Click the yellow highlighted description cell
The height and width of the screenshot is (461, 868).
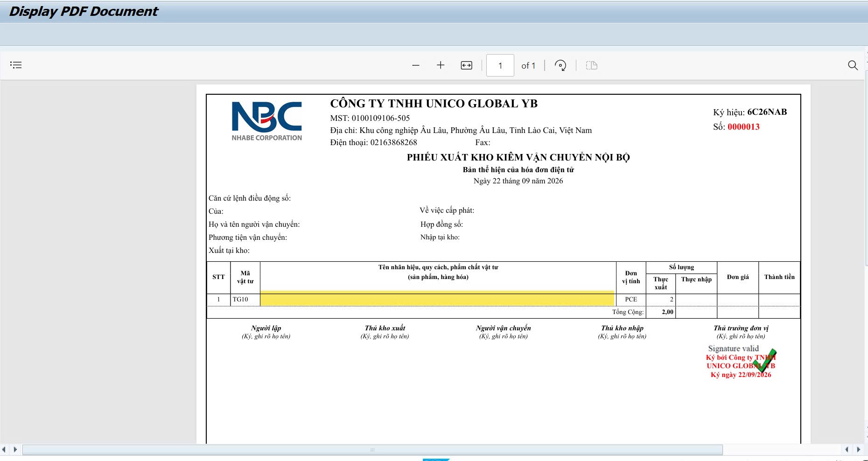coord(437,299)
